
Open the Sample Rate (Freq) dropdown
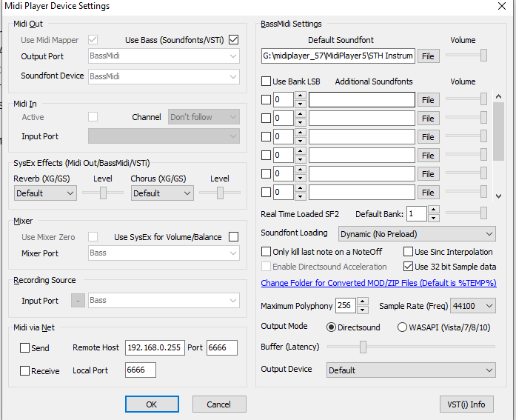(x=473, y=306)
